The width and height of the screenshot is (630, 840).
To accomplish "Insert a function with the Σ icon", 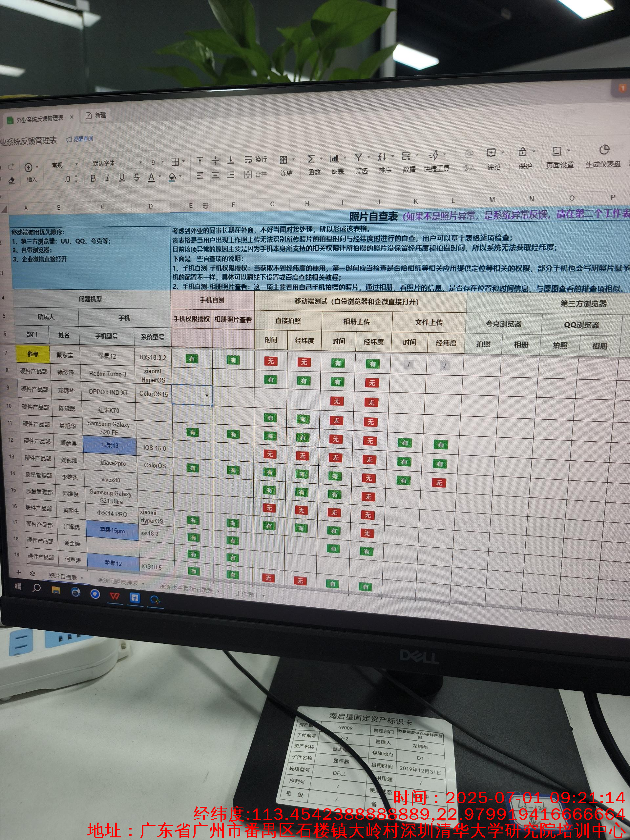I will 311,159.
